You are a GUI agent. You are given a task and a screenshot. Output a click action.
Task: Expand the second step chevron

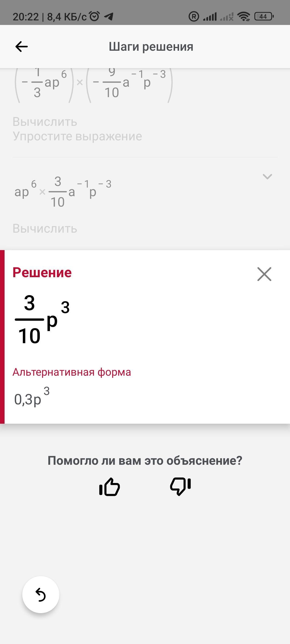pyautogui.click(x=267, y=176)
